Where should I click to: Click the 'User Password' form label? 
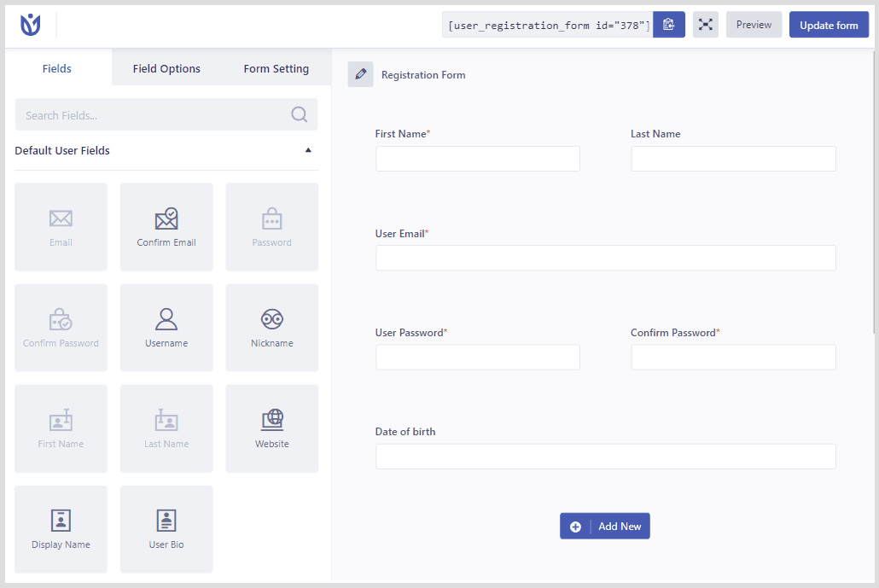pyautogui.click(x=410, y=332)
